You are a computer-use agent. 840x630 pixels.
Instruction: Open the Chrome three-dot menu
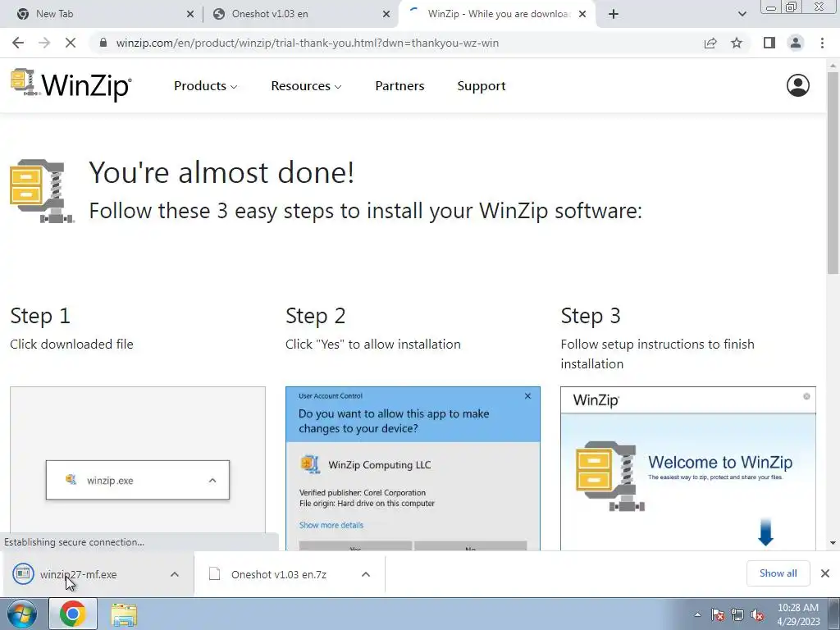822,43
